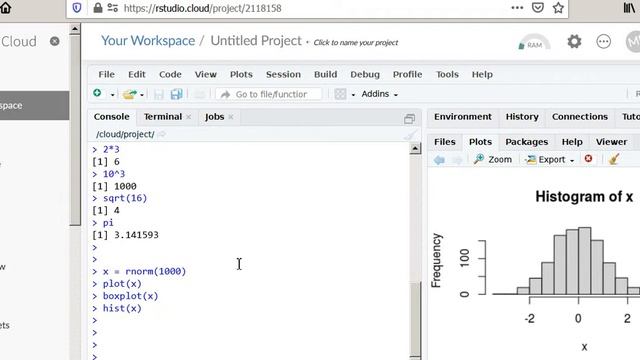Maximize the Console pane icon
Viewport: 640px width, 360px height.
pos(409,119)
